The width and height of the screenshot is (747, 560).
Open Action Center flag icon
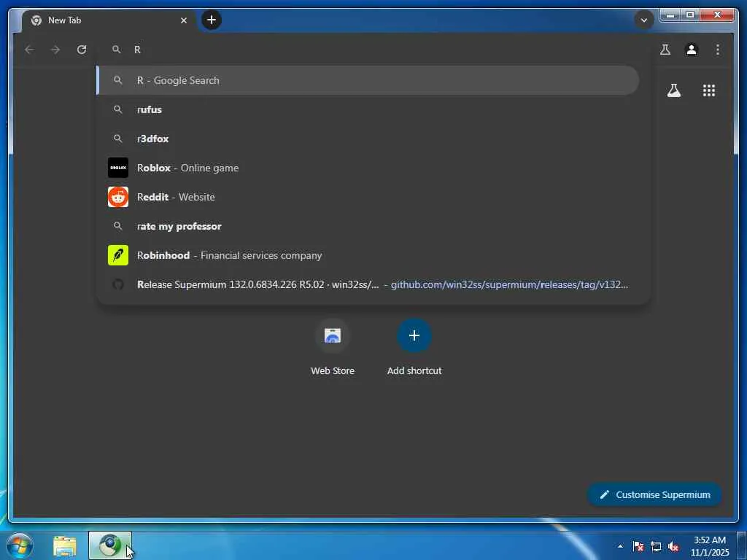click(638, 546)
